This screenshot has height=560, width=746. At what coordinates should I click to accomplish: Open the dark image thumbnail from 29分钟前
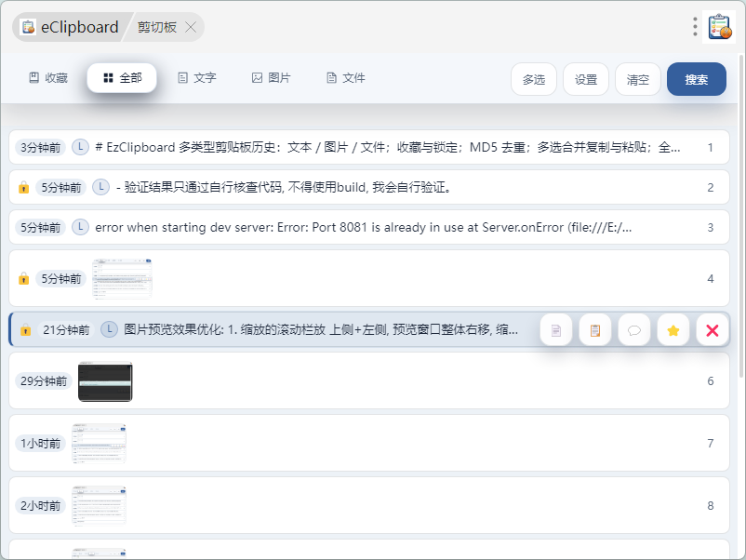click(x=105, y=381)
